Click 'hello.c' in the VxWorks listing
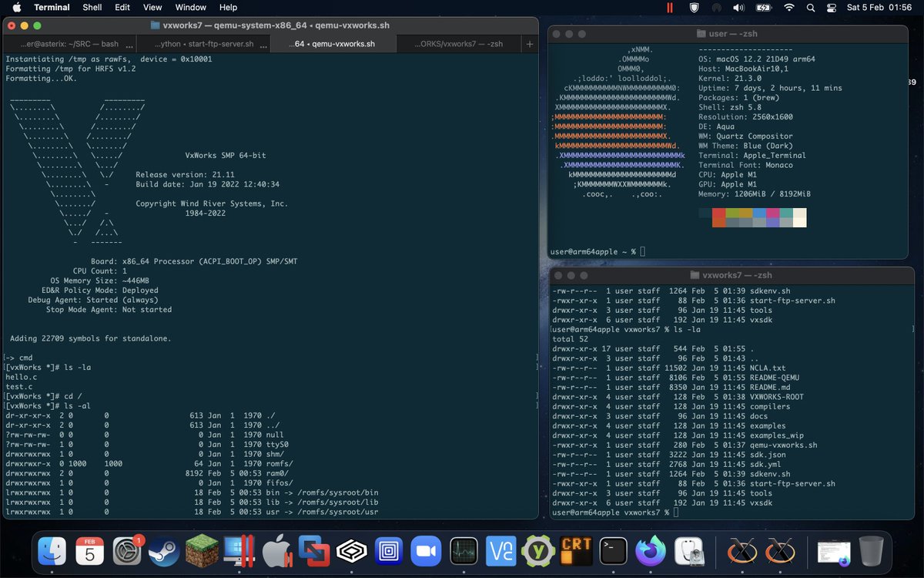 22,378
